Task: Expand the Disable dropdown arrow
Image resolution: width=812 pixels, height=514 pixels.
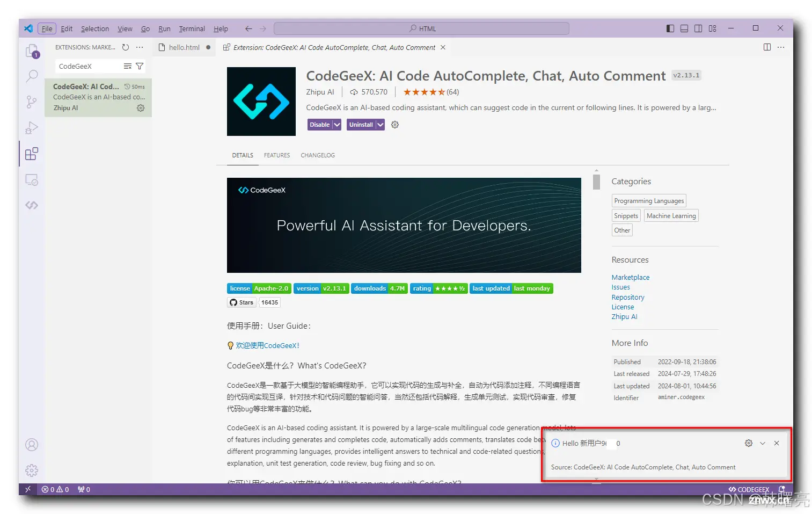Action: [337, 125]
